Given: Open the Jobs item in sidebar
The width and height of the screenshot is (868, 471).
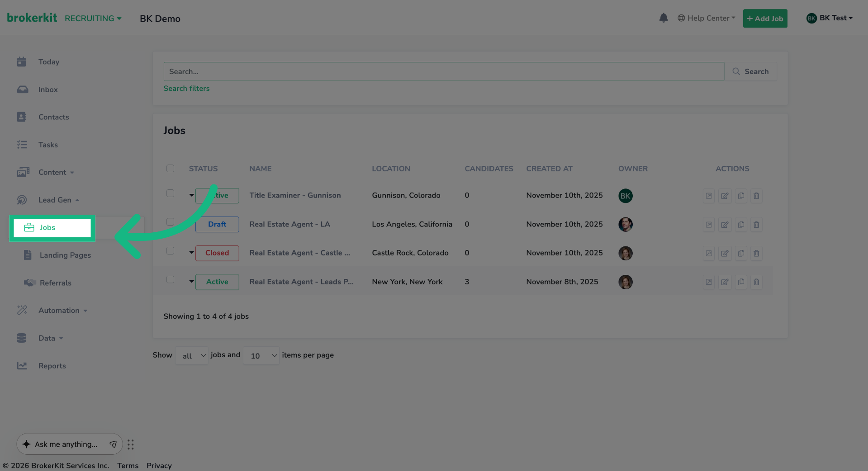Looking at the screenshot, I should tap(47, 227).
